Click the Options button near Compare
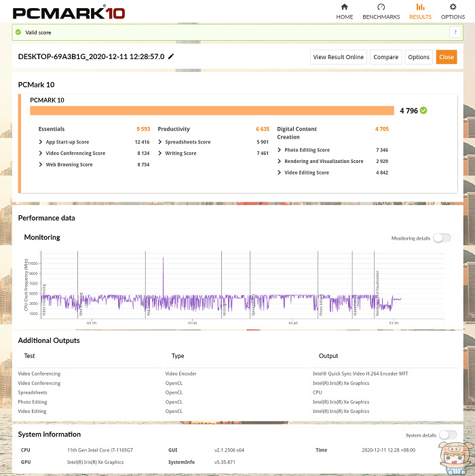The width and height of the screenshot is (475, 476). tap(419, 57)
